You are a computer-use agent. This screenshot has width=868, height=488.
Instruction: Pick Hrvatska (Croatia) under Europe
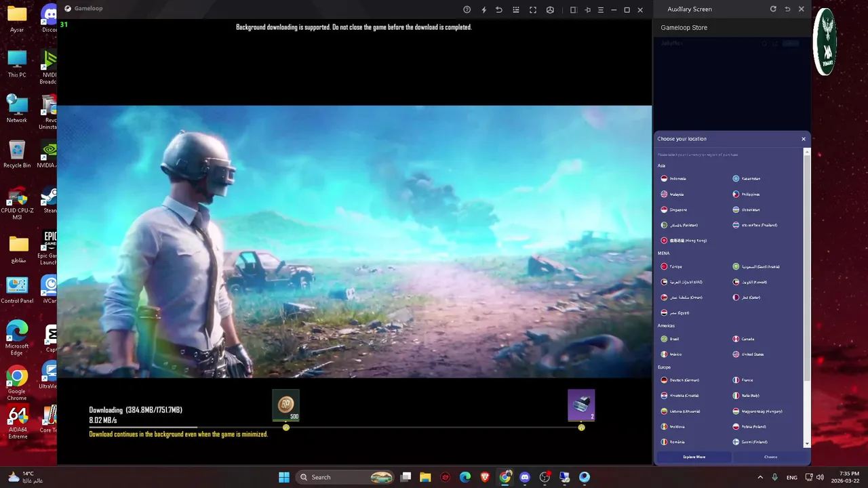click(x=679, y=396)
